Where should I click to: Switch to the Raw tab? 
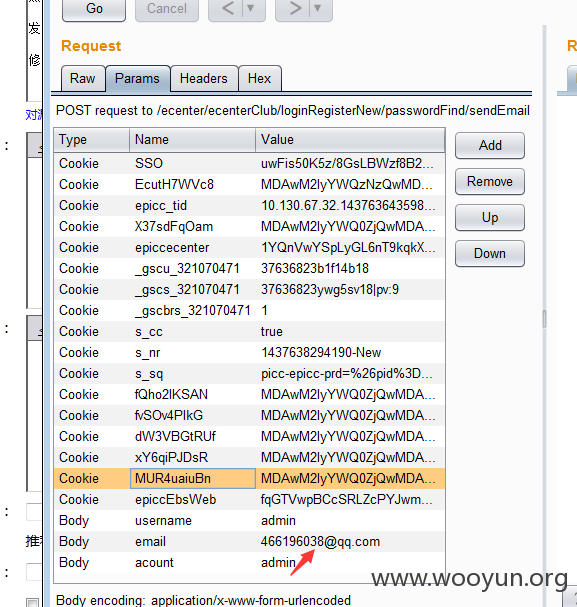coord(83,79)
